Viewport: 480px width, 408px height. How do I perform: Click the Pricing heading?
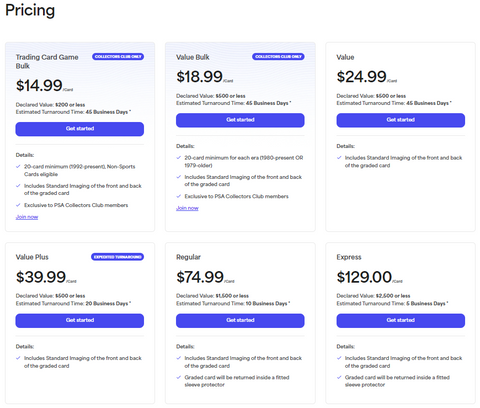coord(30,10)
